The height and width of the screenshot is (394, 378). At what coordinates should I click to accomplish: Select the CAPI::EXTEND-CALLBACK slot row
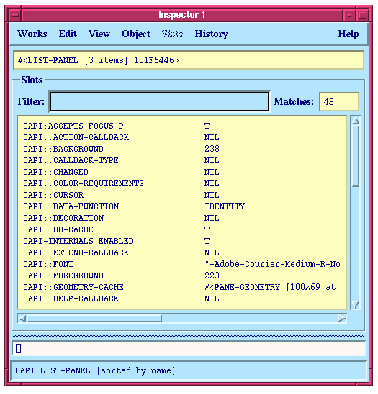tap(182, 252)
